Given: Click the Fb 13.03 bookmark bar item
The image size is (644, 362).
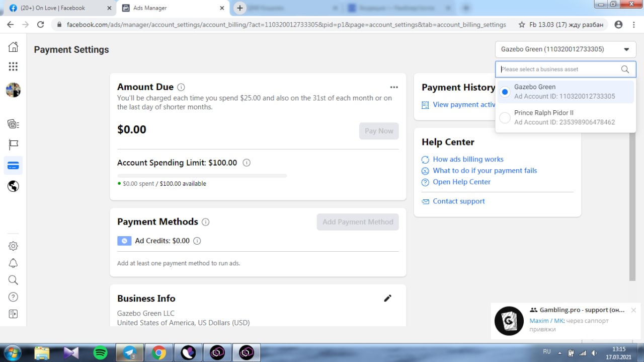Looking at the screenshot, I should pyautogui.click(x=566, y=24).
